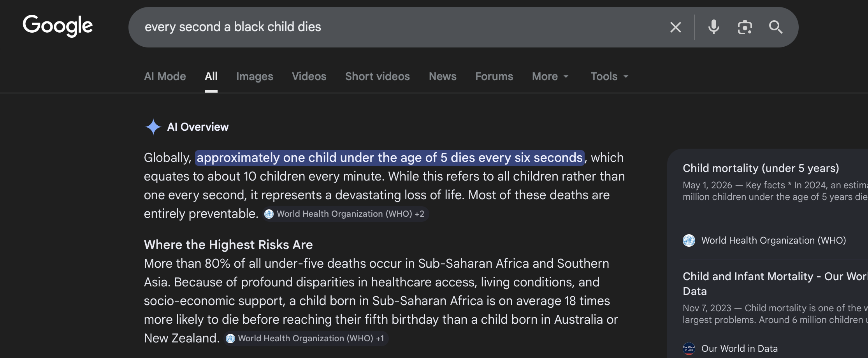The height and width of the screenshot is (358, 868).
Task: Click into the search query field
Action: [401, 27]
